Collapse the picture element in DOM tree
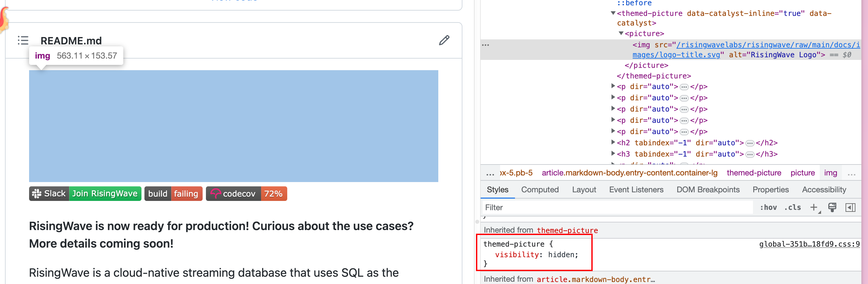Viewport: 868px width, 284px height. 620,33
